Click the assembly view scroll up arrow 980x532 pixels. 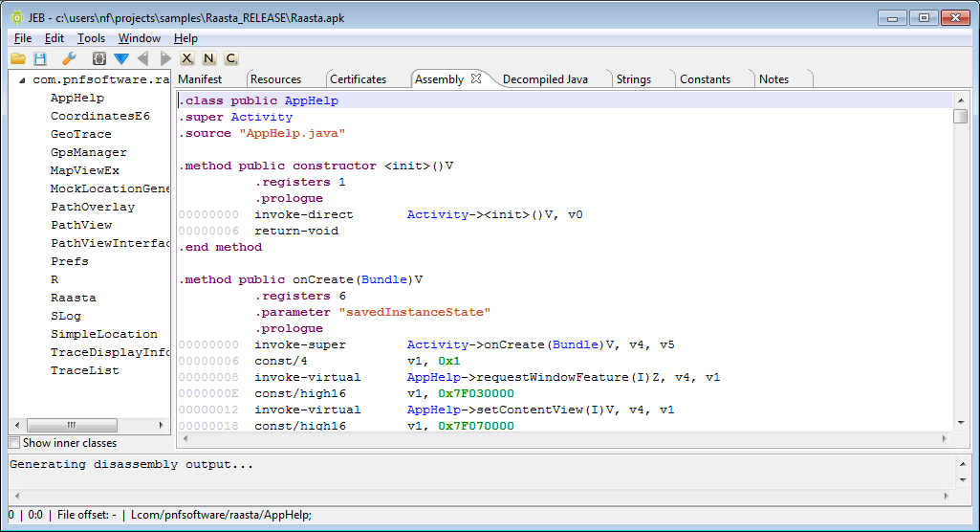(961, 100)
